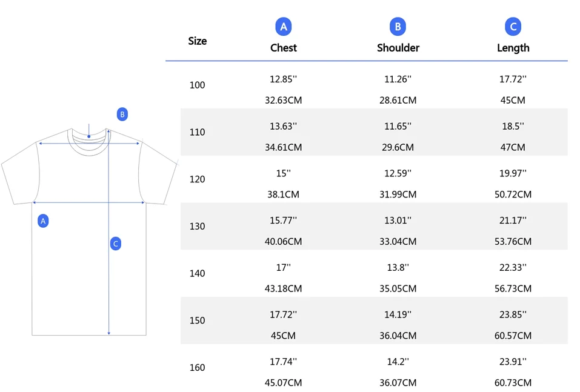
Task: Click the 14.19'' shoulder measurement
Action: (x=398, y=314)
